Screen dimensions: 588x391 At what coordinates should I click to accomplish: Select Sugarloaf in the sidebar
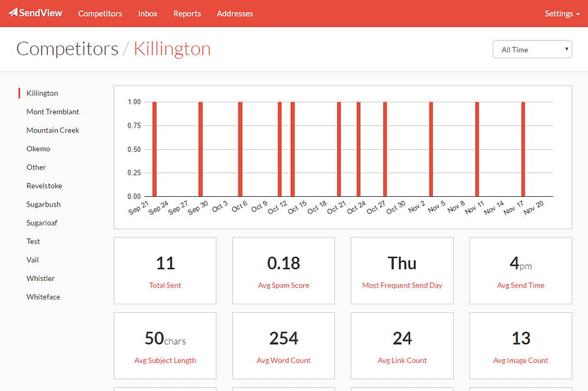pos(42,223)
